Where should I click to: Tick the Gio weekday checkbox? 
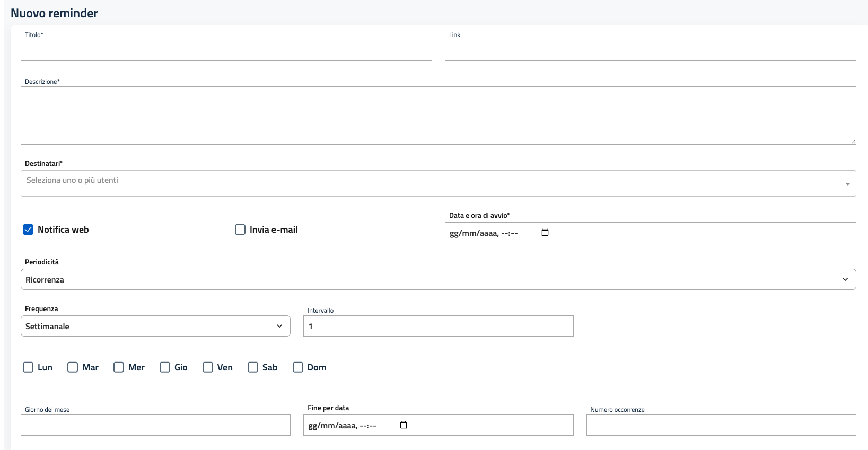pyautogui.click(x=165, y=367)
